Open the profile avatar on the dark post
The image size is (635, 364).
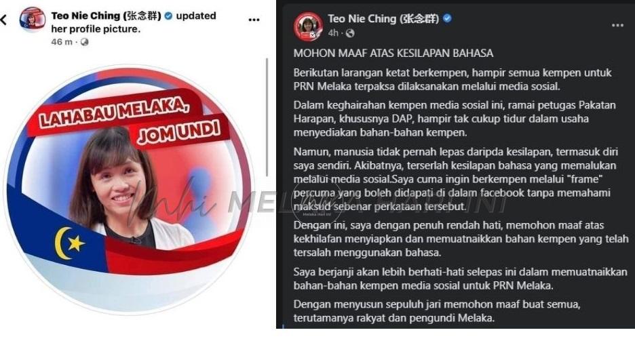tap(308, 26)
